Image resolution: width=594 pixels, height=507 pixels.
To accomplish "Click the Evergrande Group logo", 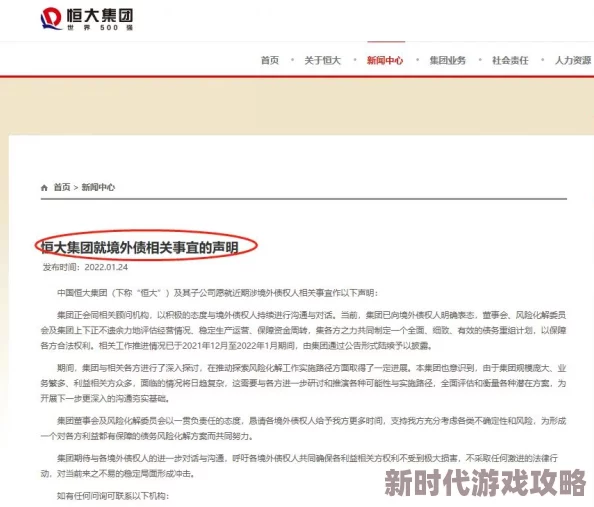I will pos(86,19).
